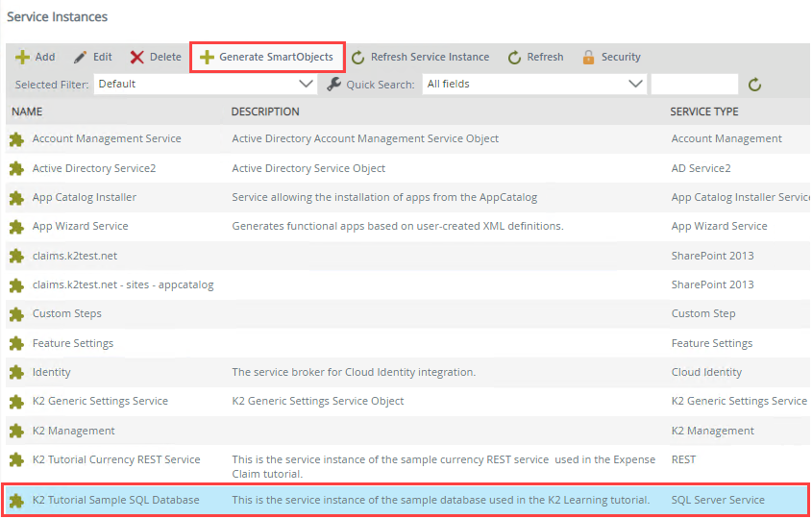Select the Identity name cell

(x=51, y=372)
